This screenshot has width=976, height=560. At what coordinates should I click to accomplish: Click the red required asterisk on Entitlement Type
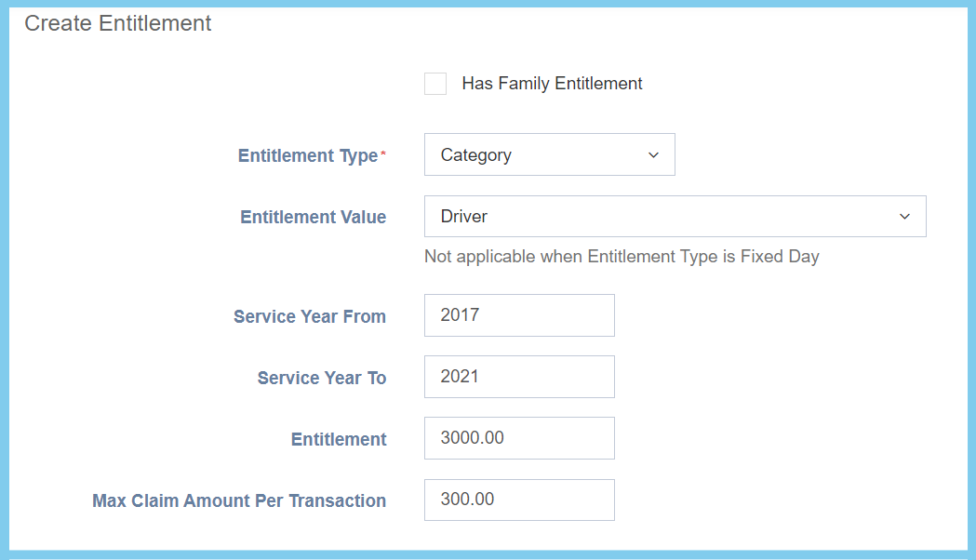[383, 153]
